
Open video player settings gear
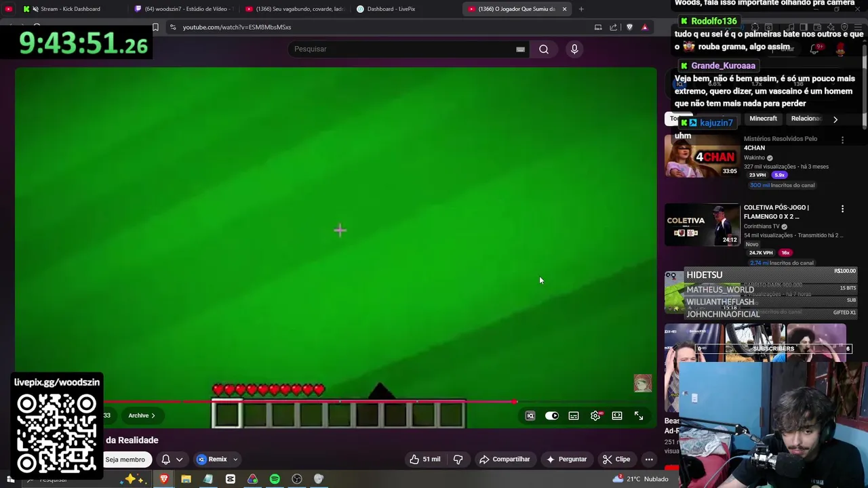[x=595, y=415]
